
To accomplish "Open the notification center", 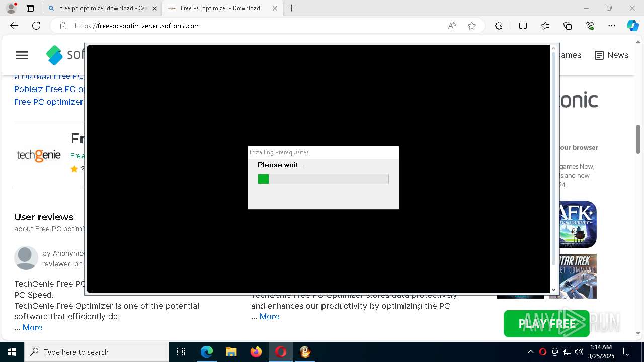I will (627, 352).
